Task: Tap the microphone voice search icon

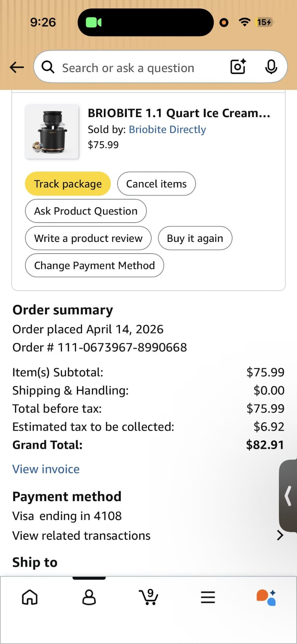Action: click(271, 67)
